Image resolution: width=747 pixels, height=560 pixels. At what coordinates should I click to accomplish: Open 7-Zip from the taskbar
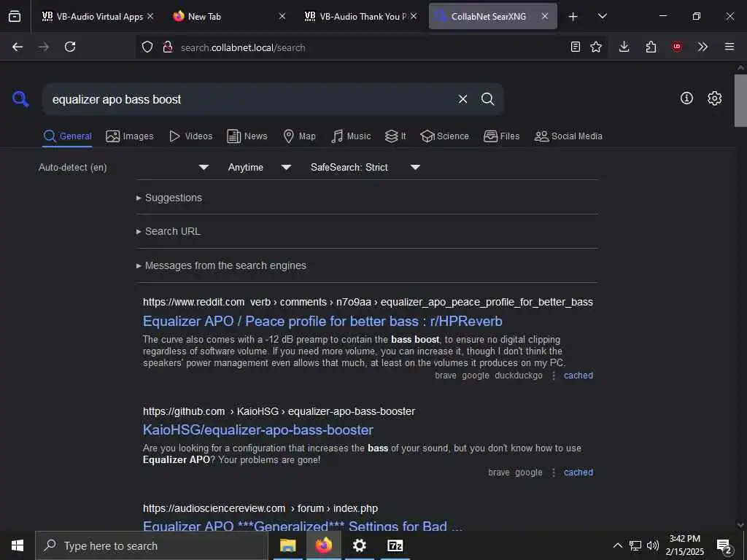click(395, 545)
